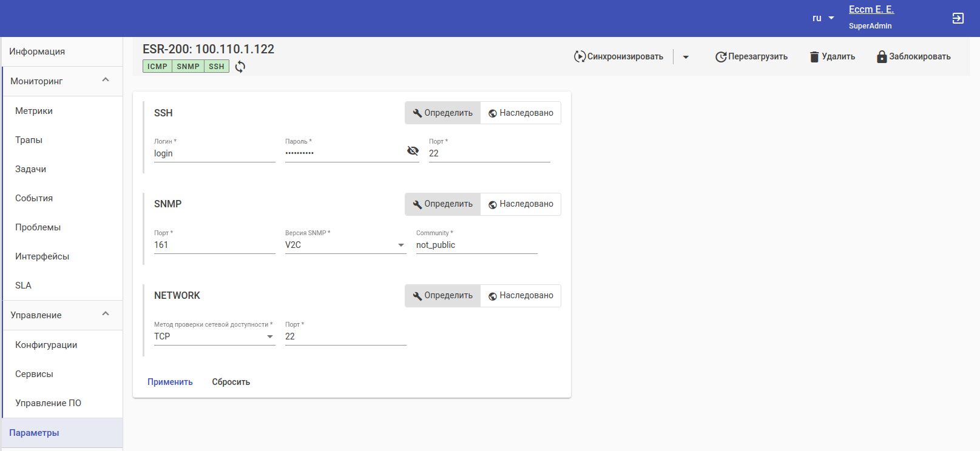The width and height of the screenshot is (980, 451).
Task: Click the trash icon for Удалить
Action: point(814,57)
